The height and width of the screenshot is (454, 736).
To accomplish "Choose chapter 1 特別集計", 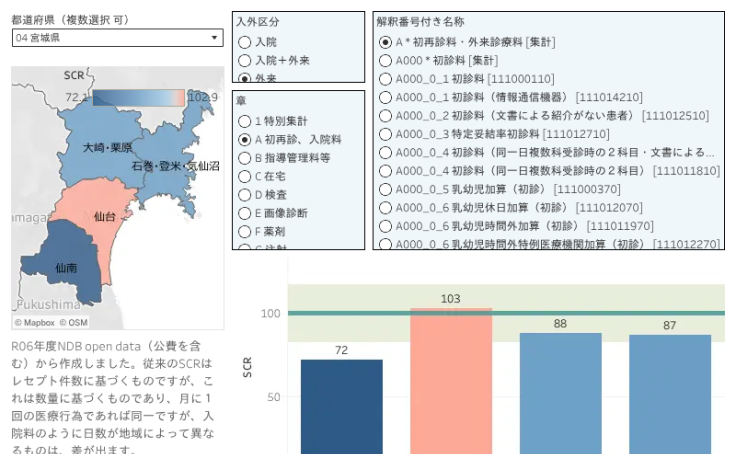I will coord(245,121).
